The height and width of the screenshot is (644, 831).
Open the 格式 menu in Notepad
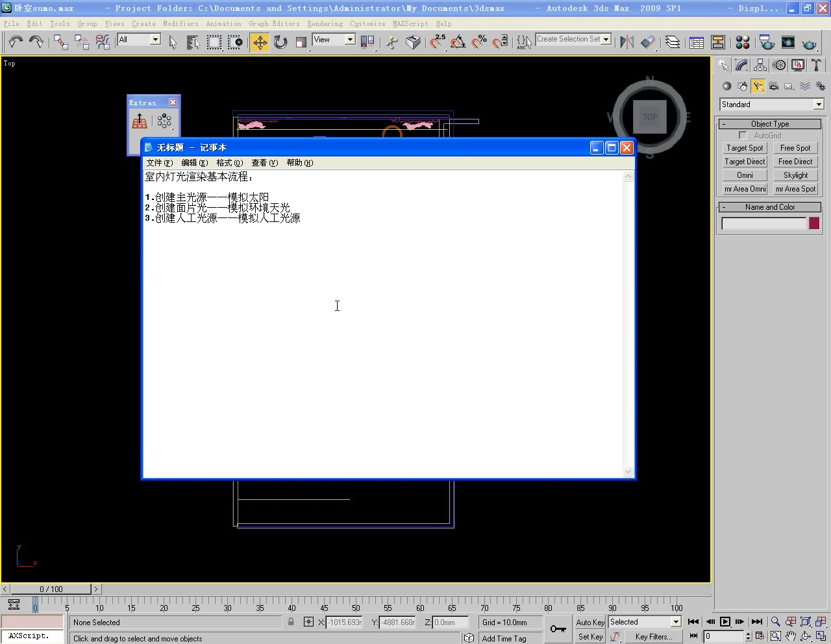click(x=229, y=162)
